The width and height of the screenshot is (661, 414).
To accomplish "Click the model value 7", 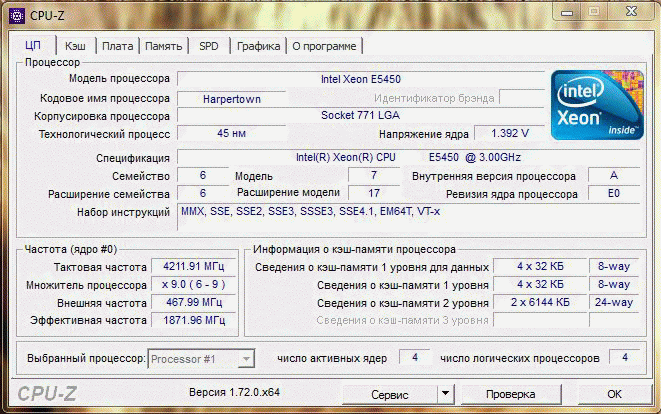I will 374,175.
